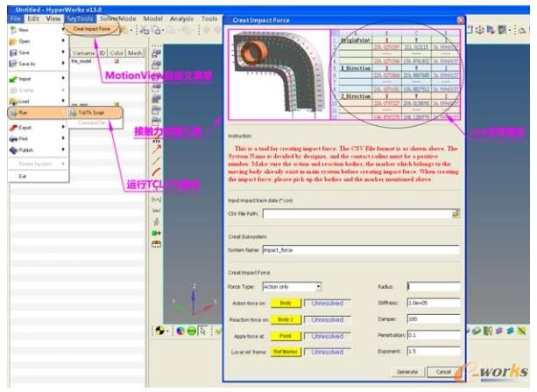This screenshot has height=392, width=537.
Task: Click the anchor icon in top-right toolbar
Action: click(479, 30)
